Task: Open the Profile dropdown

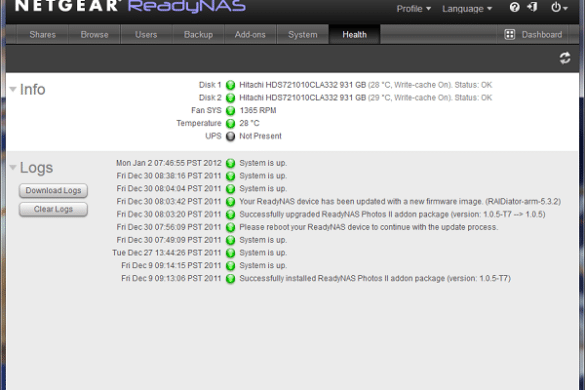Action: [x=413, y=9]
